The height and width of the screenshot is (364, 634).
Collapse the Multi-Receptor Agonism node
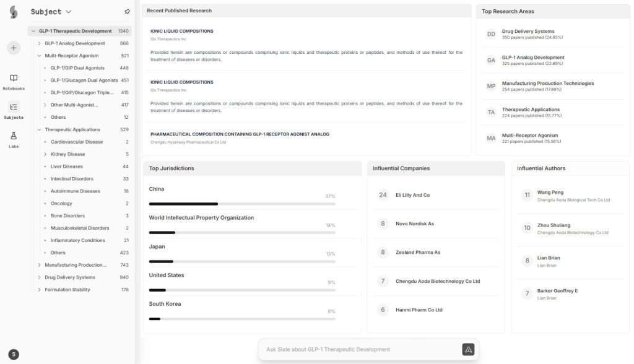[39, 56]
